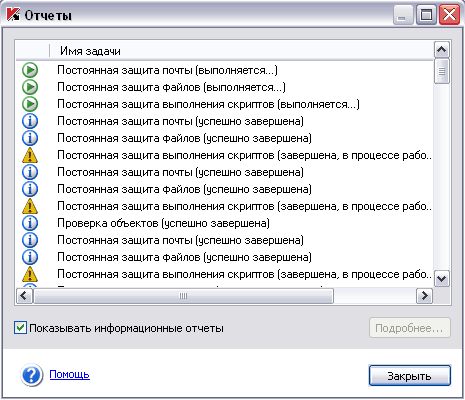Select Постоянная защита выполнения скриптов (выполняется...) row
Screen dimensions: 465x400
225,104
